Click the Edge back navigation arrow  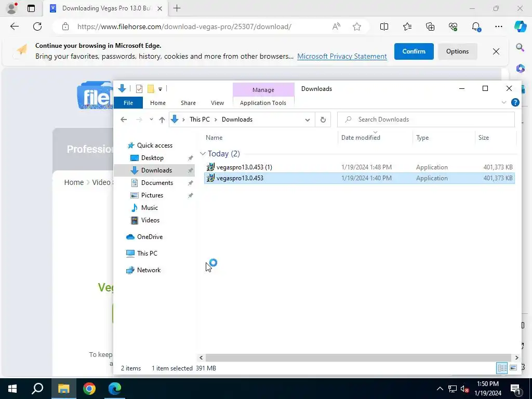pyautogui.click(x=14, y=26)
